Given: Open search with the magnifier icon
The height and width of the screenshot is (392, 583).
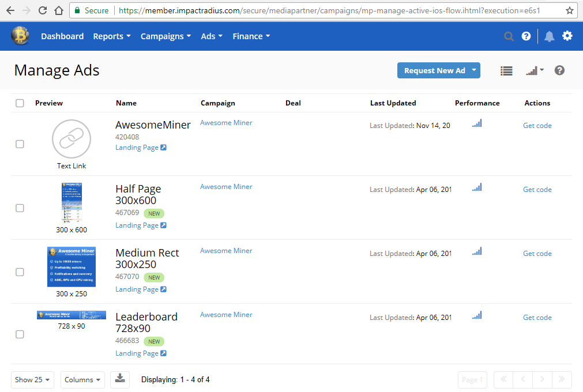Looking at the screenshot, I should tap(509, 36).
